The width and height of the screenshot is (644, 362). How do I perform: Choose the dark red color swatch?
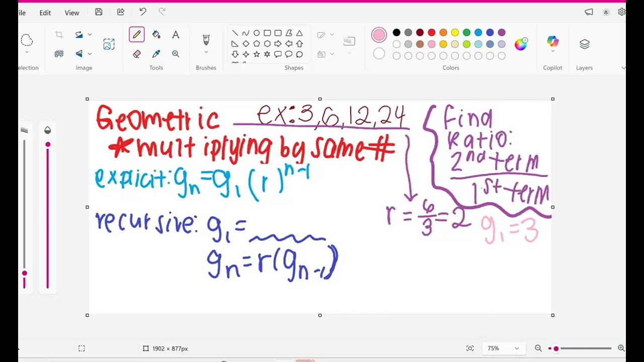pyautogui.click(x=420, y=33)
